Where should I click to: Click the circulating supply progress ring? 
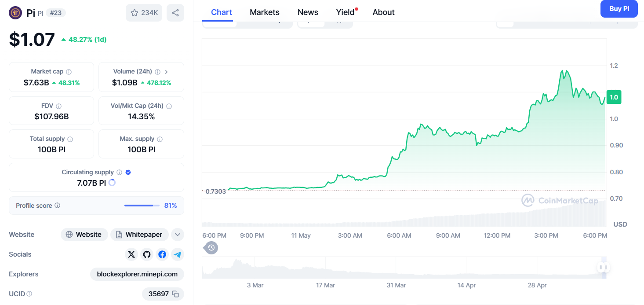click(x=112, y=183)
